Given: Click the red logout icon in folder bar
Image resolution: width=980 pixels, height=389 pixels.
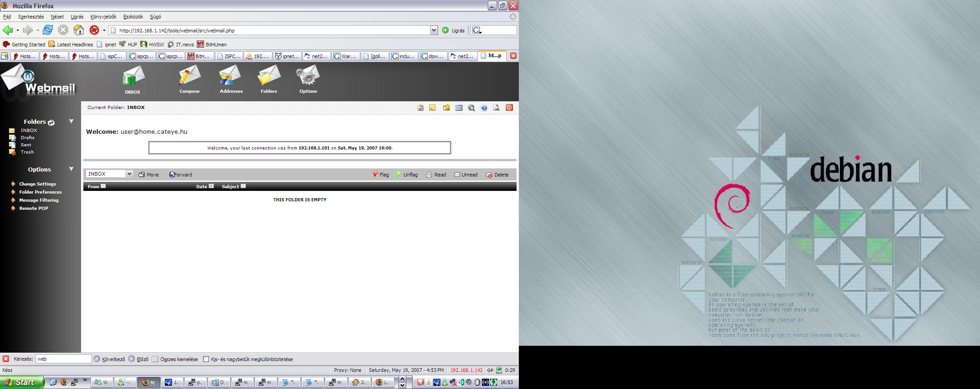Looking at the screenshot, I should click(509, 108).
